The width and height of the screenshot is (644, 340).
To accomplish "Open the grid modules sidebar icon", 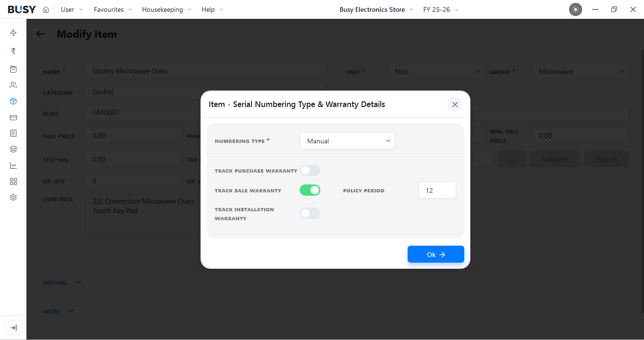I will tap(13, 182).
